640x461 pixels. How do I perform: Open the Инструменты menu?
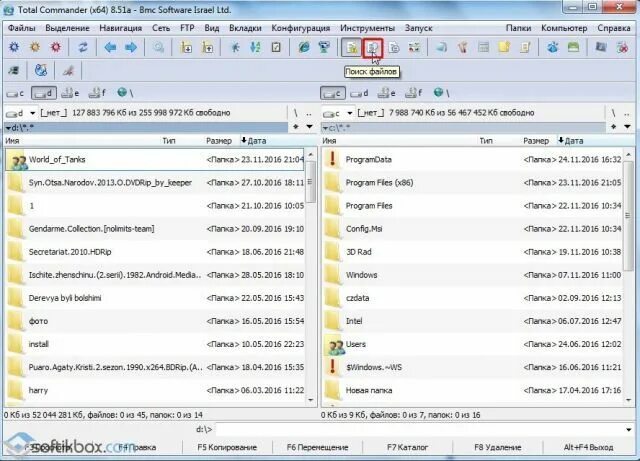pyautogui.click(x=367, y=28)
